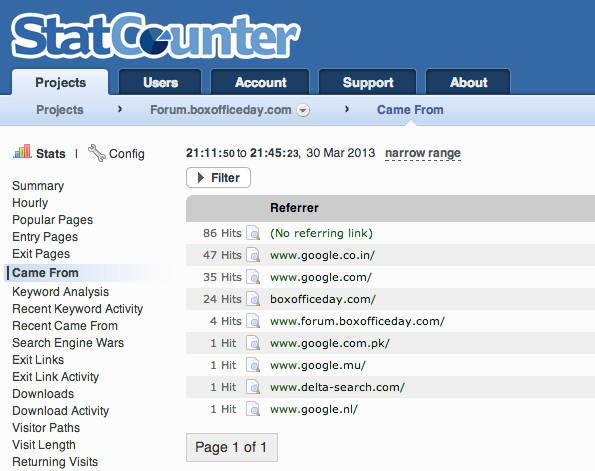
Task: Click the 35 Hits count
Action: point(222,277)
